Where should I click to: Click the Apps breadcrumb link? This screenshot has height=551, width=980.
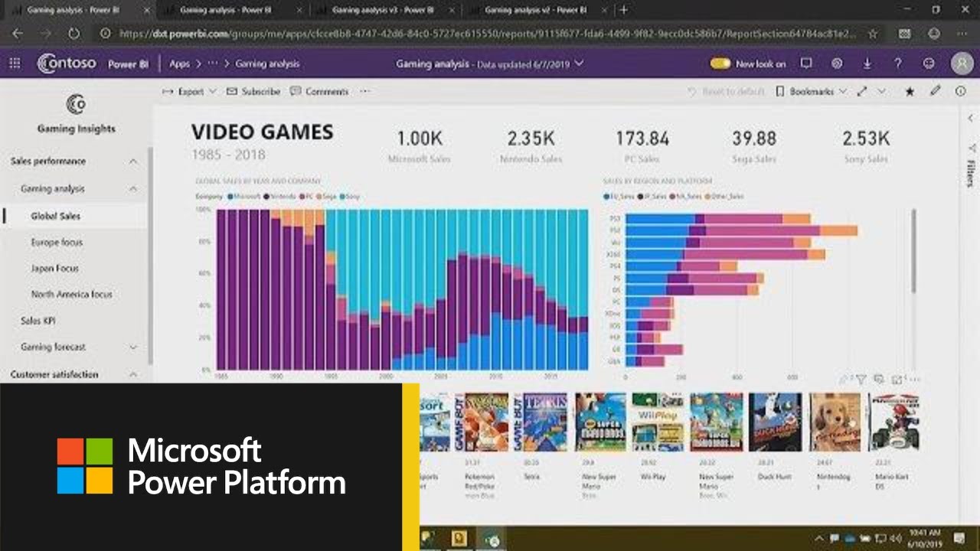tap(179, 64)
